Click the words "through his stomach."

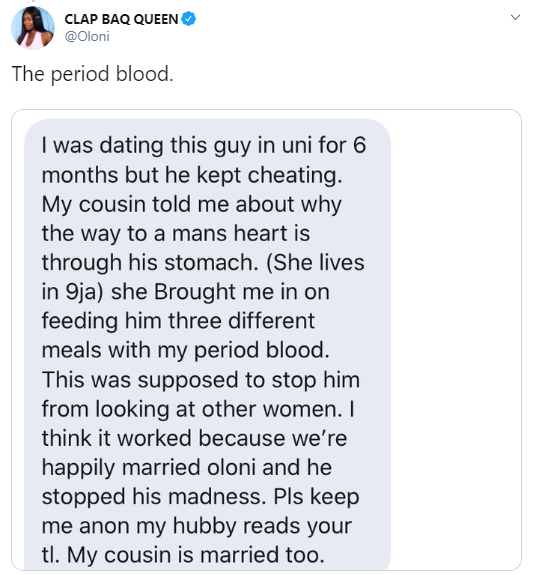[150, 263]
